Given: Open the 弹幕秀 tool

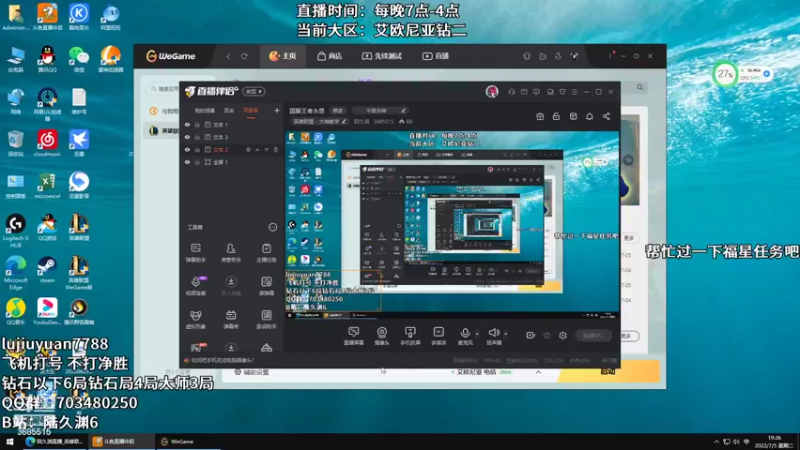Looking at the screenshot, I should coord(231,319).
